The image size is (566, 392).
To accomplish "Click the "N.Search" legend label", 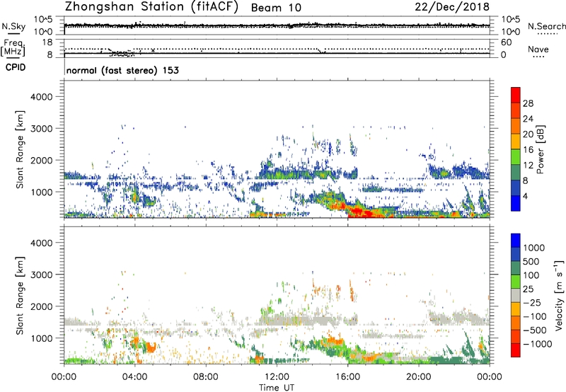I will pos(546,26).
